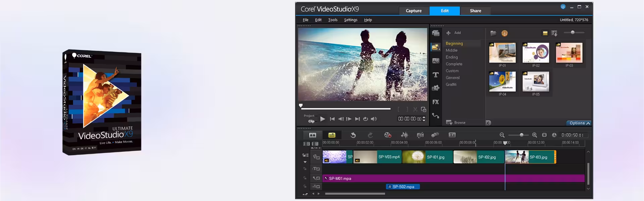Viewport: 644px width, 201px height.
Task: Switch to the Share tab
Action: coord(475,11)
